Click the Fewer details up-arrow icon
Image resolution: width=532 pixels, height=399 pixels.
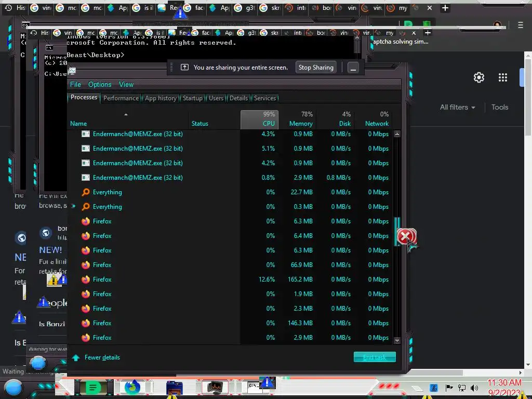[76, 357]
